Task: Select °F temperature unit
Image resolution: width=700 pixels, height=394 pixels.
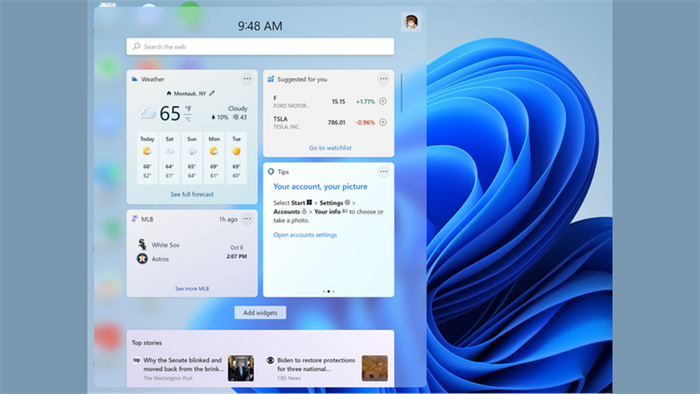Action: (188, 108)
